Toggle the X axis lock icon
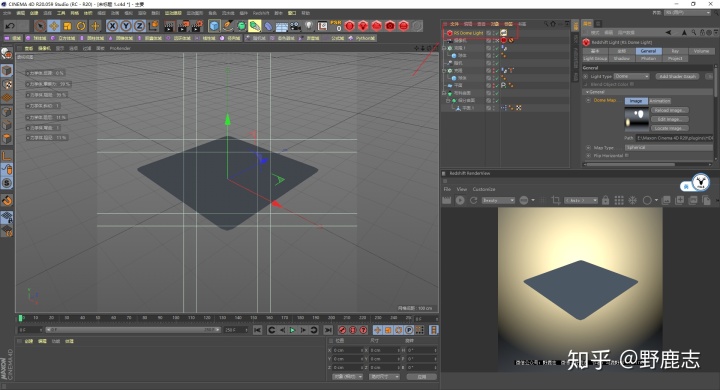This screenshot has width=720, height=390. coord(112,26)
